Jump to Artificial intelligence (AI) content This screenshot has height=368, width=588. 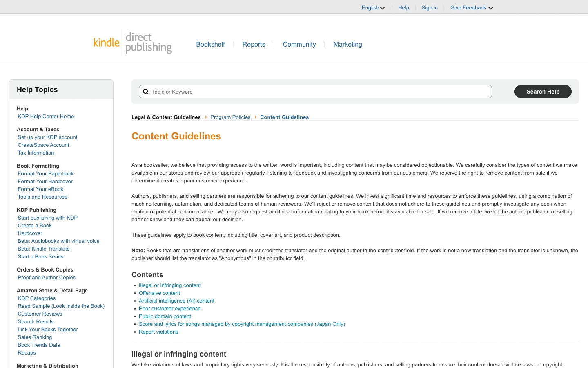(176, 301)
